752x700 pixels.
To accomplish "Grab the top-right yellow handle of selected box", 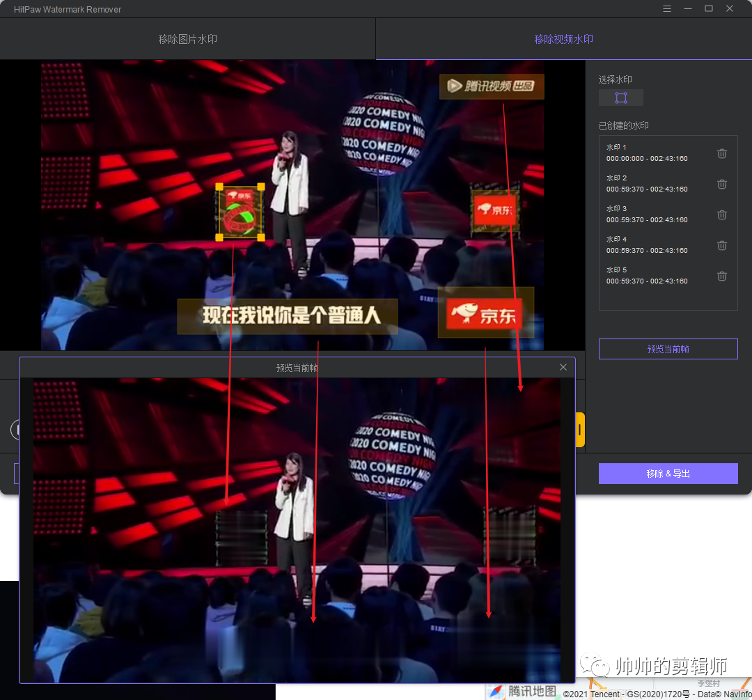I will tap(261, 187).
